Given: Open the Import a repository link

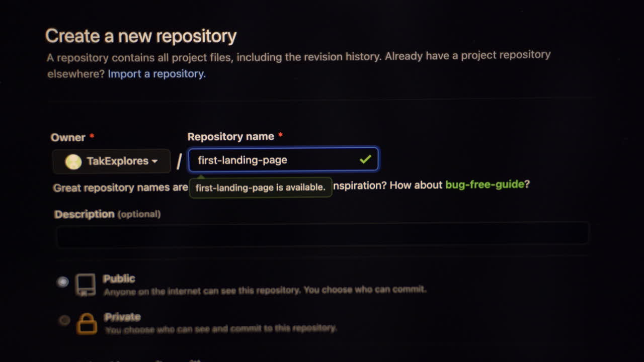Looking at the screenshot, I should (x=155, y=73).
